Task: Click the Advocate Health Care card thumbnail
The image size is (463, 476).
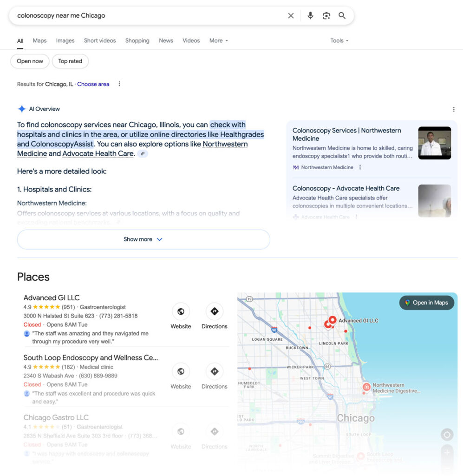Action: pos(435,201)
